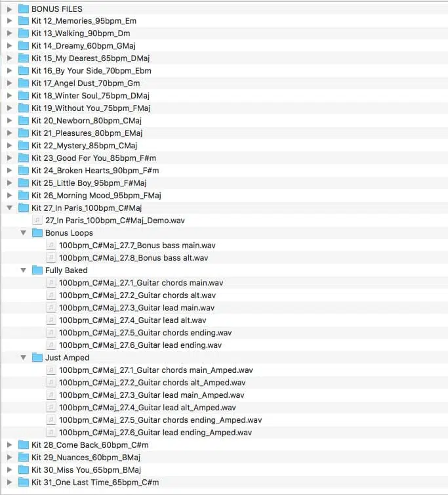
Task: Collapse the Bonus Loops folder triangle
Action: tap(24, 232)
